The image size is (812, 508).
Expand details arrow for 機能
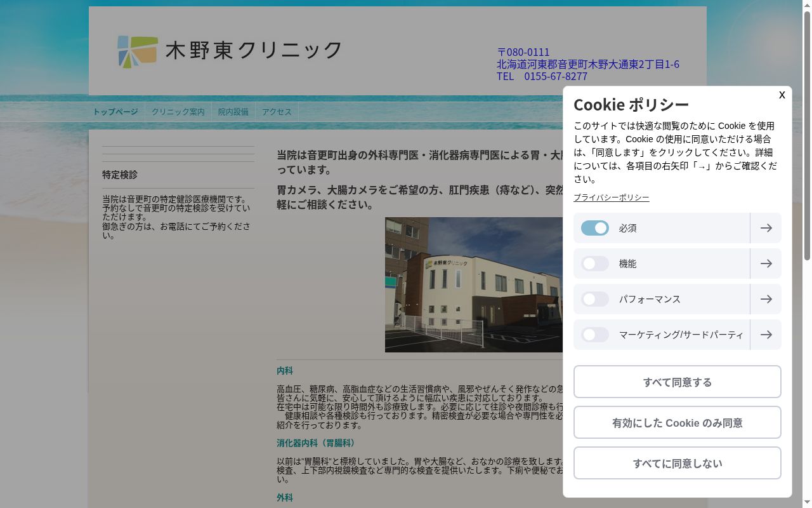coord(766,264)
